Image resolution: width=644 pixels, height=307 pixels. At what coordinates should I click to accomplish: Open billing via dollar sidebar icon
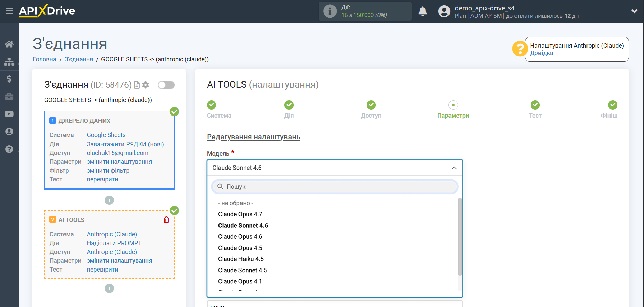pos(9,79)
